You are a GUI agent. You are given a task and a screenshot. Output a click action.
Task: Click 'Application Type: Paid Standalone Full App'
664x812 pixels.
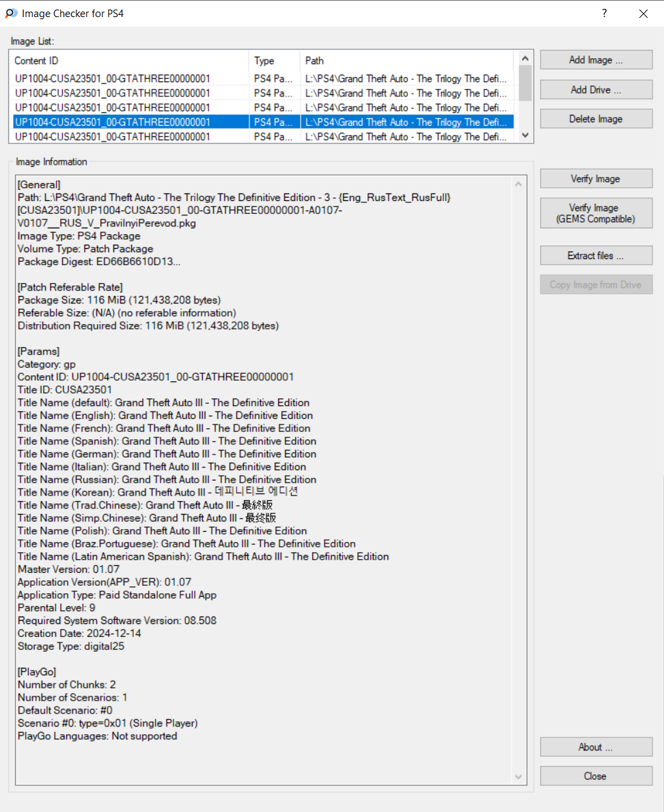117,595
